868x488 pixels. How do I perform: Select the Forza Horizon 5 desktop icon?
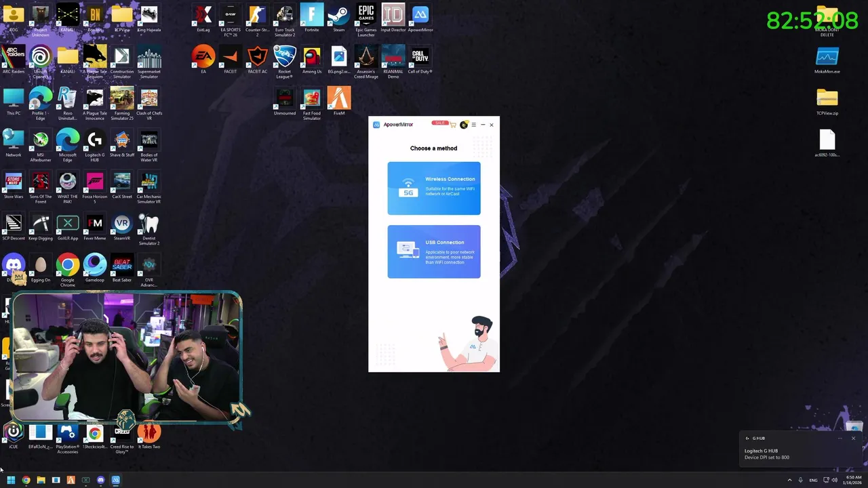tap(95, 188)
